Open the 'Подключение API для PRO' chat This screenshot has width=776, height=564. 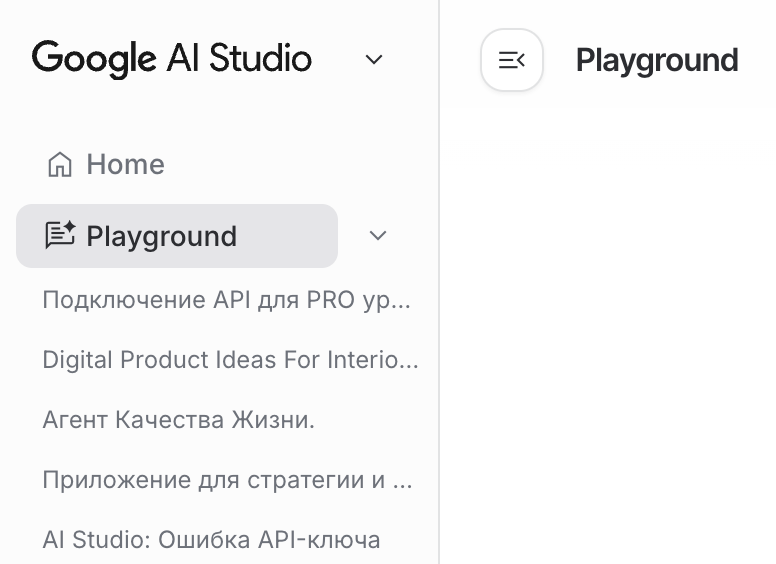(x=226, y=300)
